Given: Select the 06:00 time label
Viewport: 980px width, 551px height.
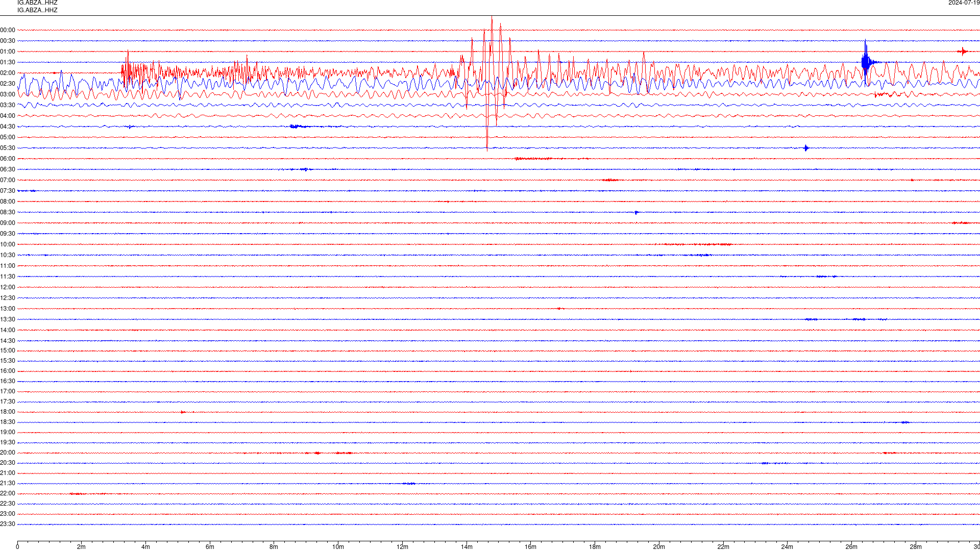Looking at the screenshot, I should 8,159.
